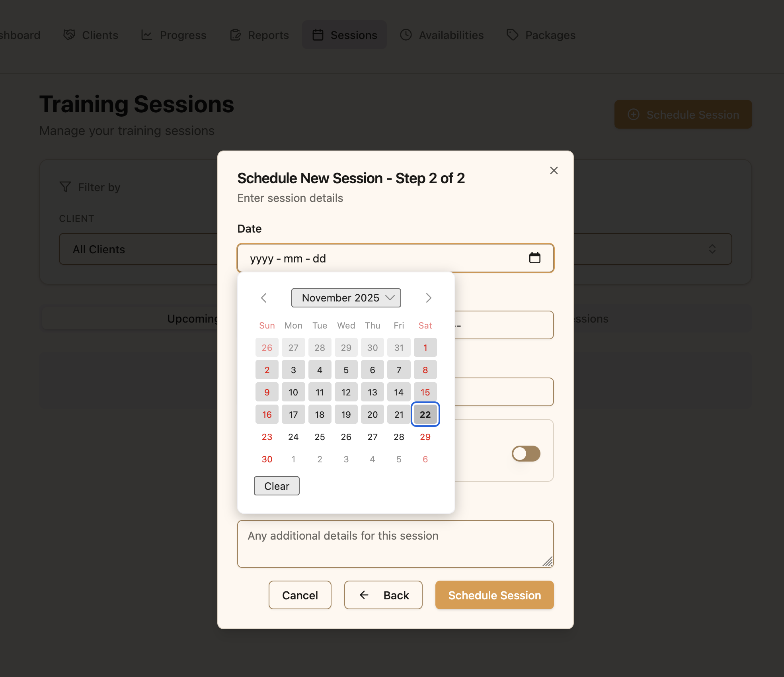Open the November 2025 month dropdown

pos(346,297)
